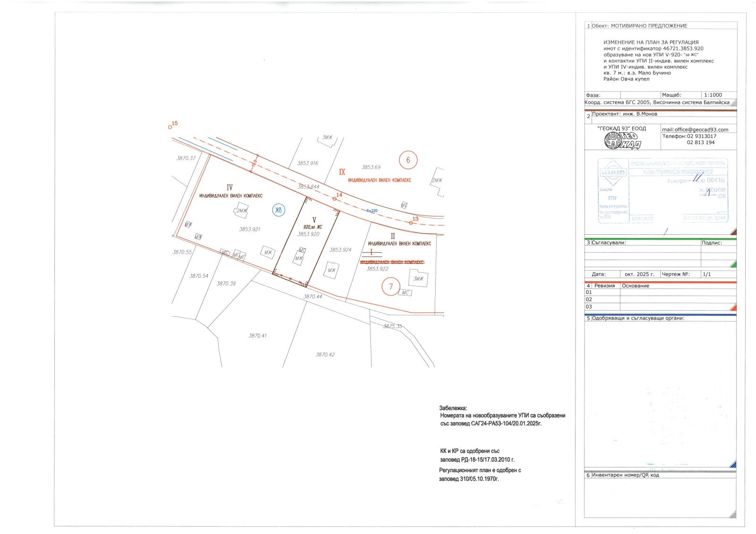756x534 pixels.
Task: Click the blue registration stamp
Action: [663, 191]
